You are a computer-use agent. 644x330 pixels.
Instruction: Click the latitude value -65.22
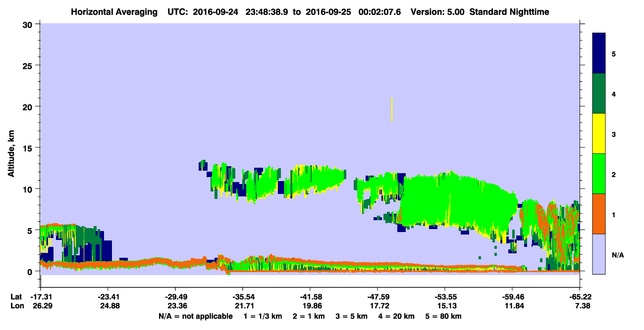tap(580, 297)
